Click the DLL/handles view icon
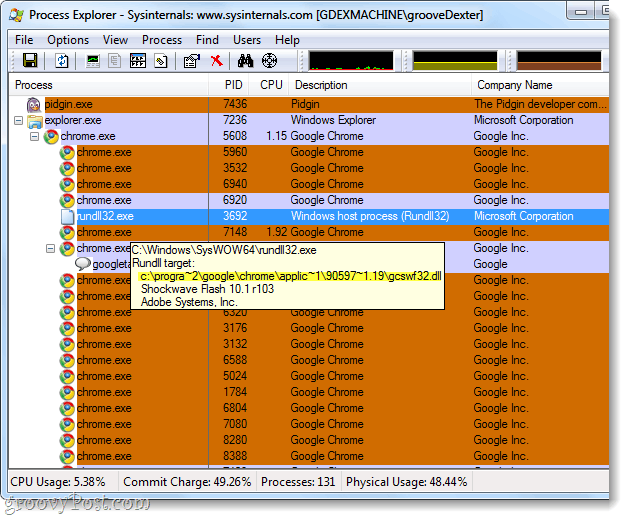Screen dimensions: 629x520 click(161, 61)
